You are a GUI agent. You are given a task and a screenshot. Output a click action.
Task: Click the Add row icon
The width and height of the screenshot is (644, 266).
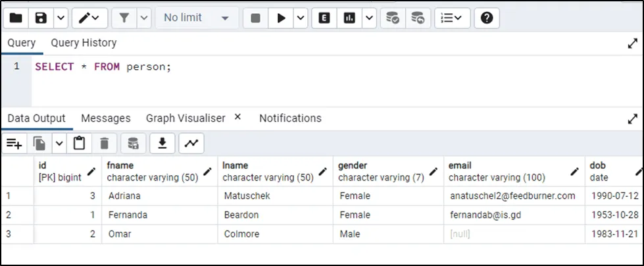tap(14, 143)
